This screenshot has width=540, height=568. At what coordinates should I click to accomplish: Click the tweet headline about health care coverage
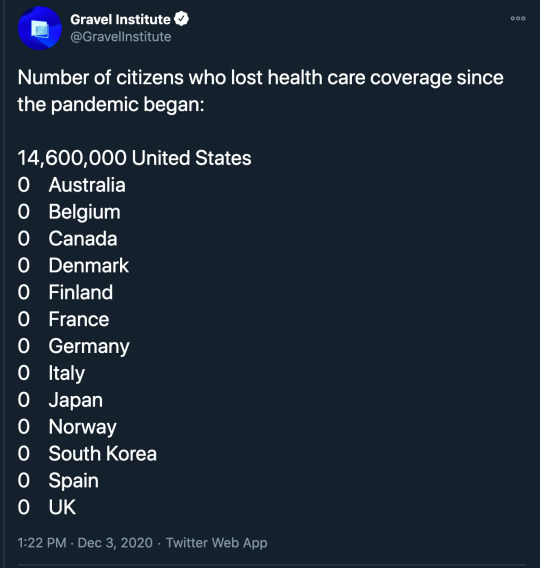pos(260,91)
